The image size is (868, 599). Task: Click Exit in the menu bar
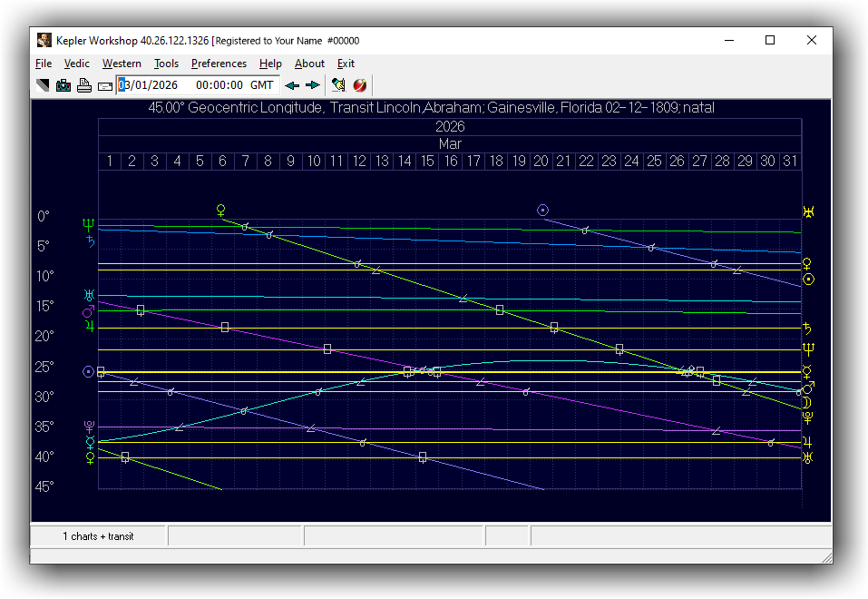pos(346,64)
